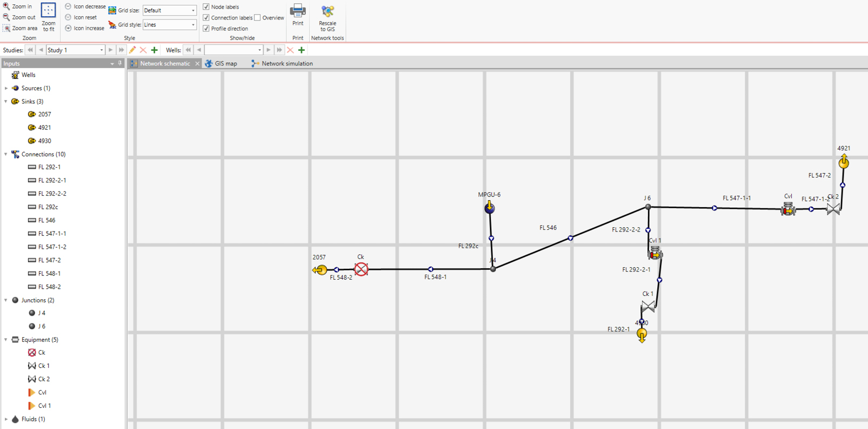
Task: Toggle the Profile direction checkbox
Action: [206, 28]
